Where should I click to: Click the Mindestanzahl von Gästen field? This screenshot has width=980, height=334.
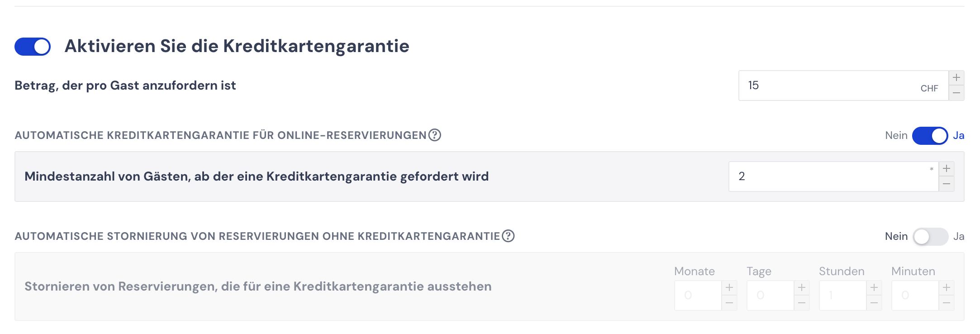833,177
